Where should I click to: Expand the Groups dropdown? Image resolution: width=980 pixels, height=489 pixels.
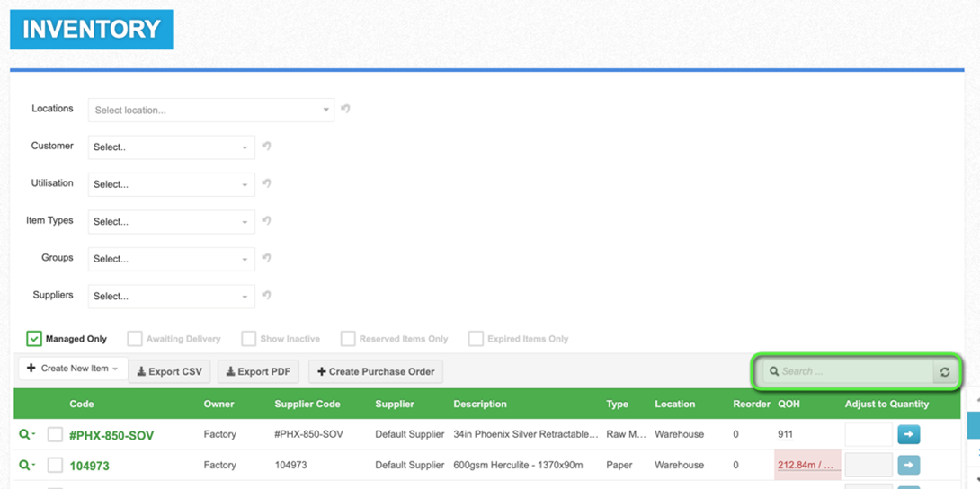171,259
